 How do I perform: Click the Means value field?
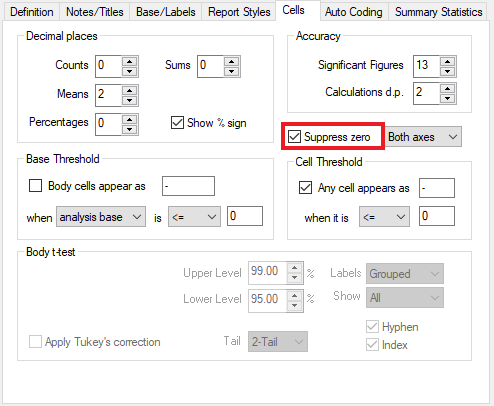tap(109, 96)
